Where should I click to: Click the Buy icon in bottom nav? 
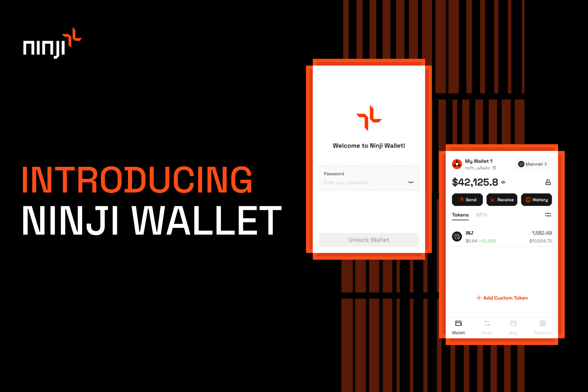click(x=513, y=328)
